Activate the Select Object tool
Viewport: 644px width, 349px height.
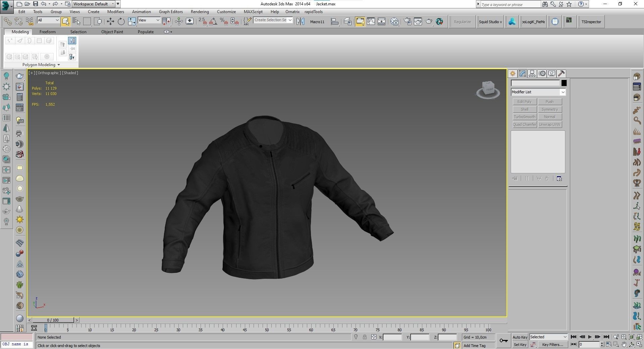coord(65,22)
